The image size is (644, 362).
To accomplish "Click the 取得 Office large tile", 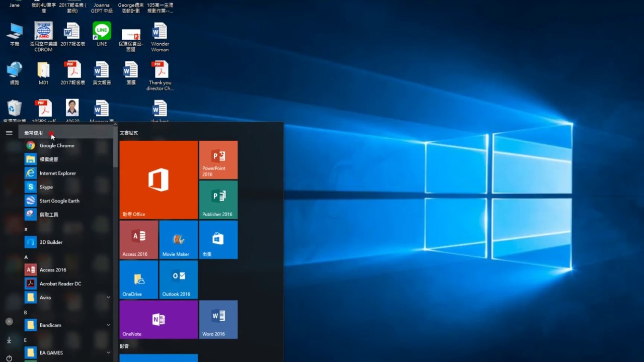I will [x=158, y=180].
